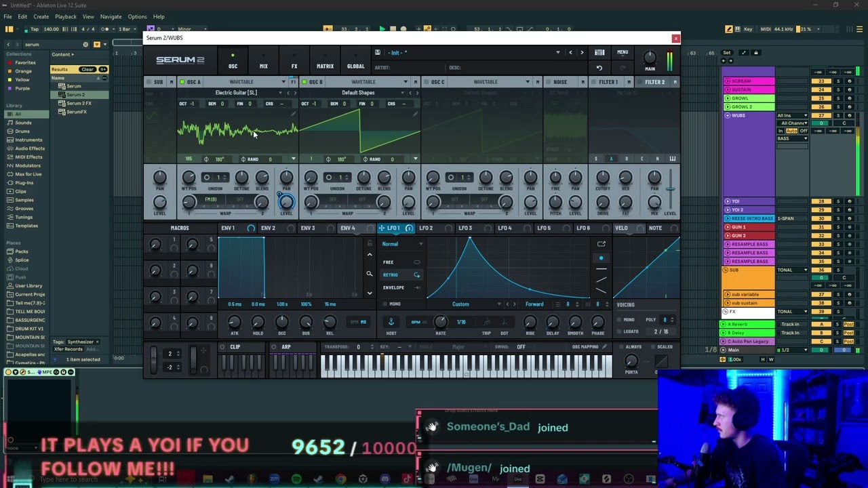Enable OSC C

tap(426, 82)
